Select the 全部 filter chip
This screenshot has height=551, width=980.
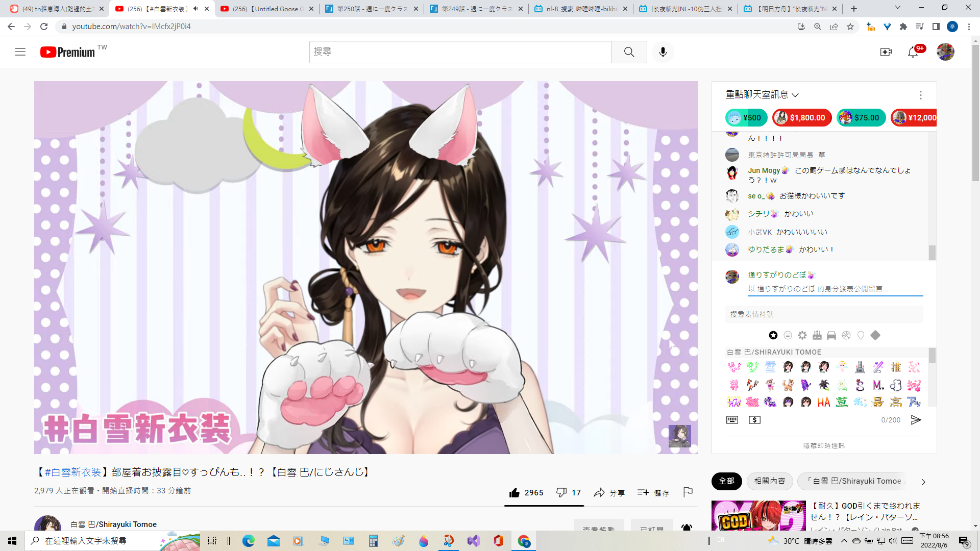point(726,481)
